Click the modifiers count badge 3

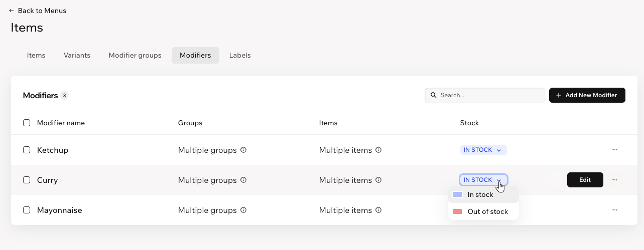tap(64, 95)
